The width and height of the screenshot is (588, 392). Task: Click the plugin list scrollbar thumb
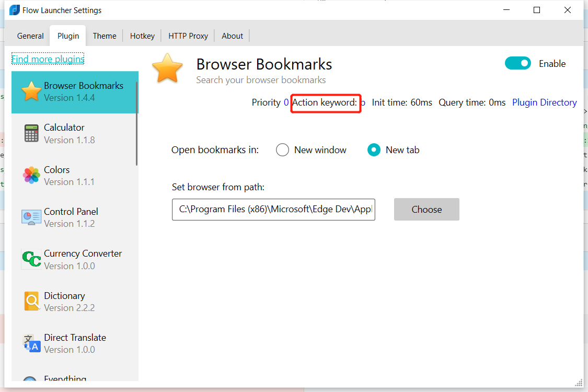tap(136, 124)
